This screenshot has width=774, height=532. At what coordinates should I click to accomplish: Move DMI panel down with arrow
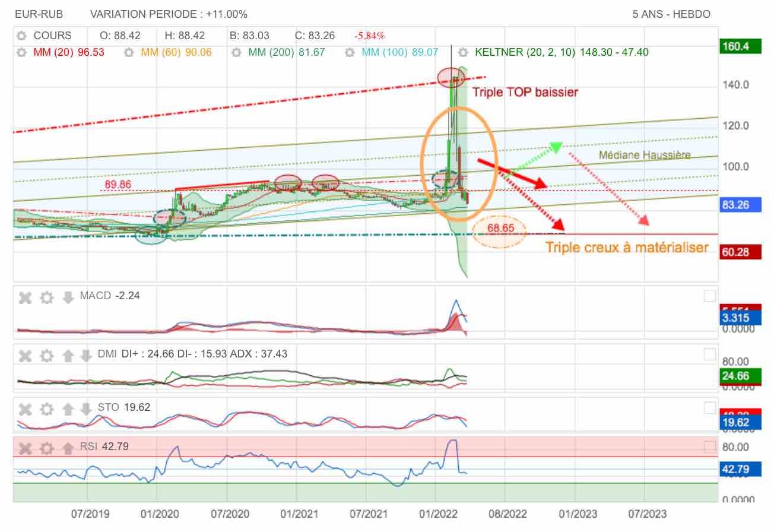85,355
